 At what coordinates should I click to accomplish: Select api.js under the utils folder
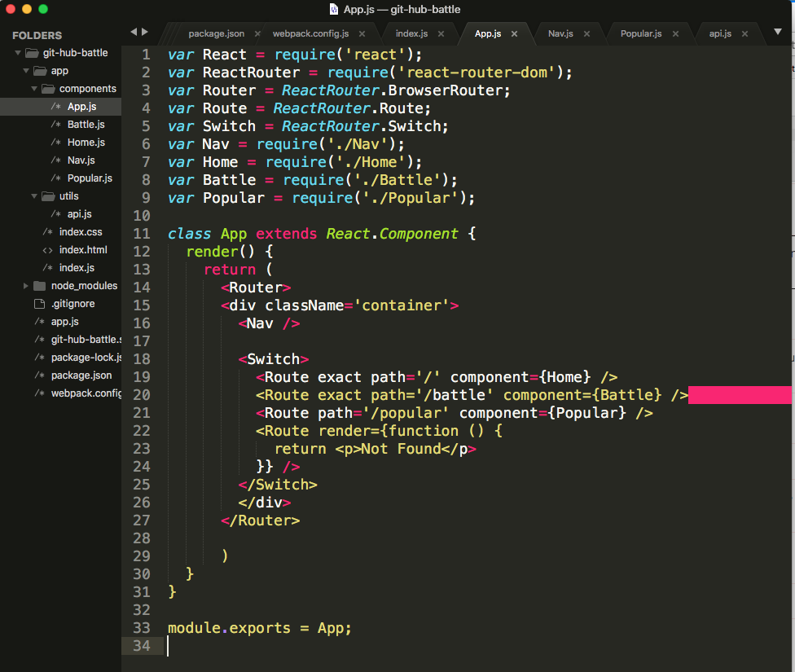79,214
